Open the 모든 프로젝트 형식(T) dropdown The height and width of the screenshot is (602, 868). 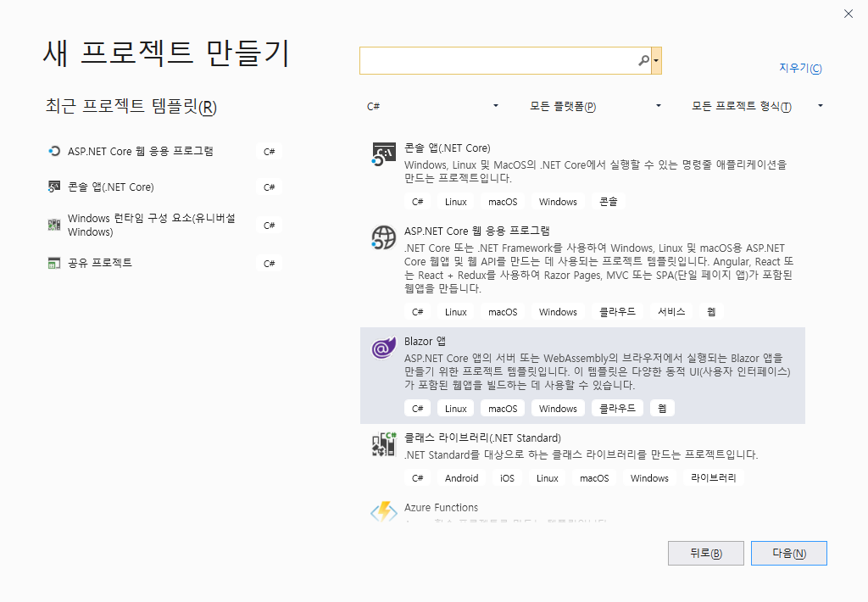click(754, 105)
